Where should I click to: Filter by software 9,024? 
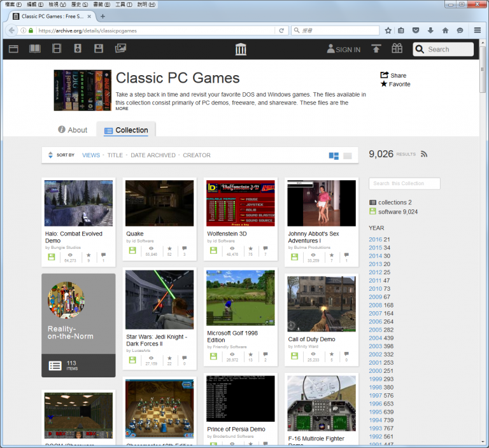point(393,212)
